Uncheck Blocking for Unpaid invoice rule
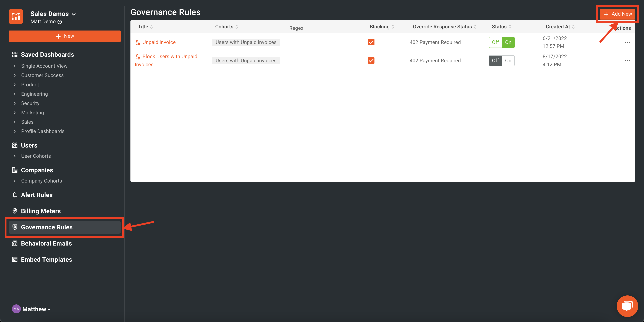Viewport: 644px width, 322px height. point(371,42)
